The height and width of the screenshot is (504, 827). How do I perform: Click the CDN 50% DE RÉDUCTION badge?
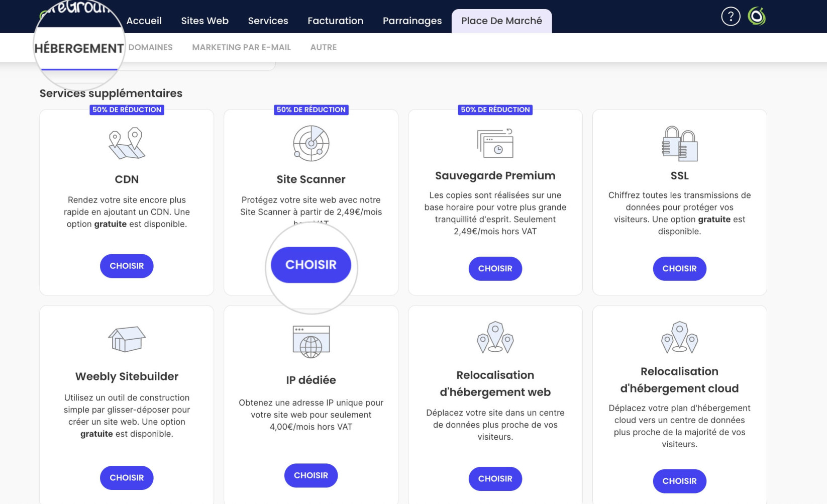click(x=127, y=110)
